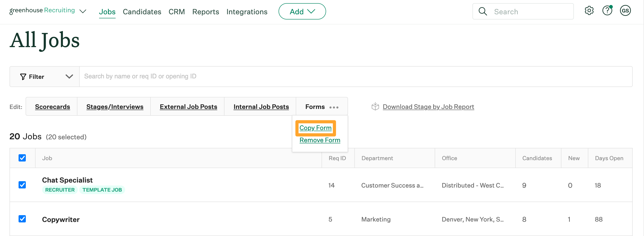644x236 pixels.
Task: Edit Scorecards for selected jobs
Action: (52, 107)
